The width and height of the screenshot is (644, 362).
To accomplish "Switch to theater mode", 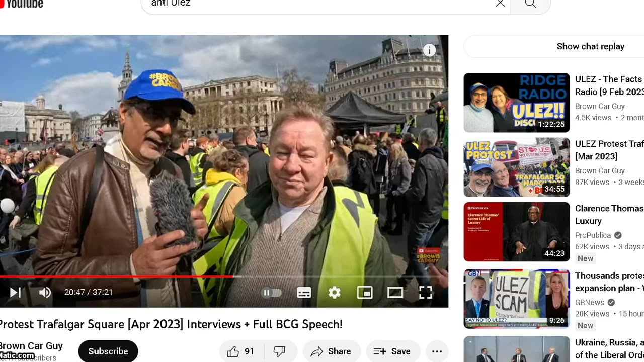I will click(395, 292).
